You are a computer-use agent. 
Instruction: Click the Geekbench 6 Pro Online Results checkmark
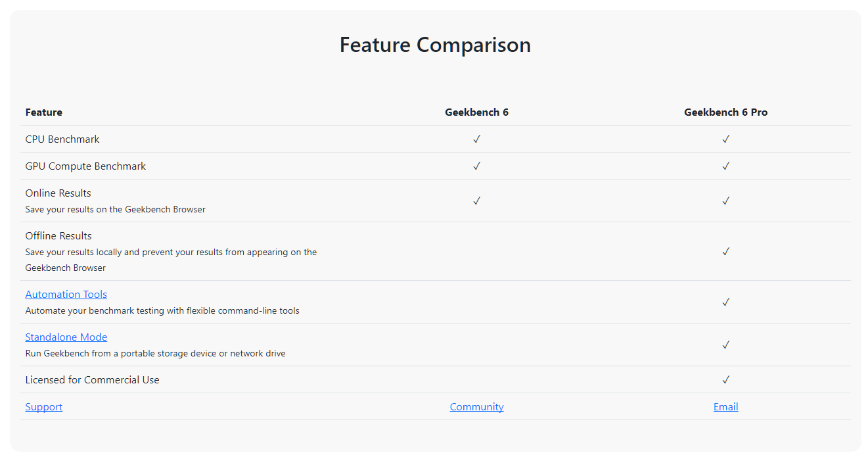tap(725, 201)
